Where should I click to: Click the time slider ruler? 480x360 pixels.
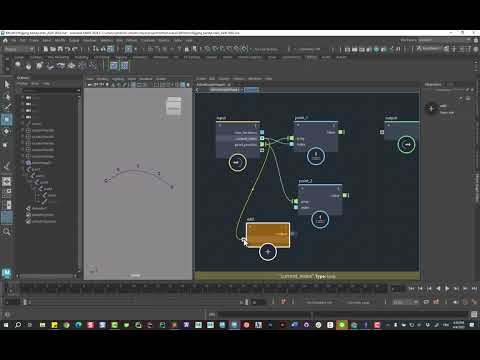tap(203, 289)
